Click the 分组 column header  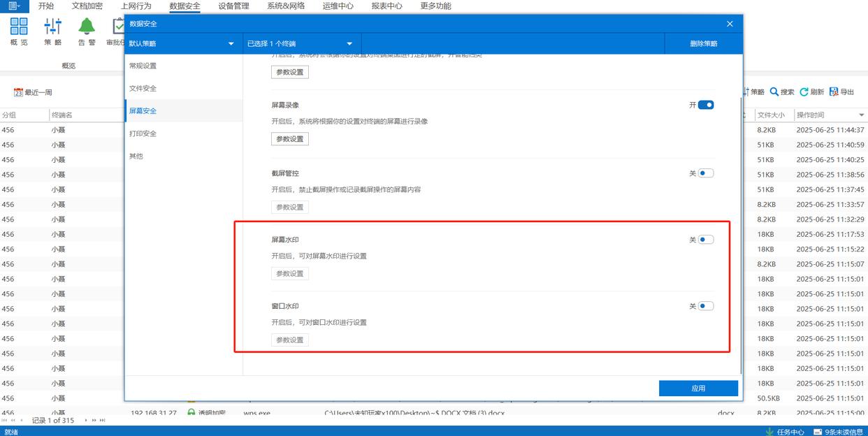(24, 115)
